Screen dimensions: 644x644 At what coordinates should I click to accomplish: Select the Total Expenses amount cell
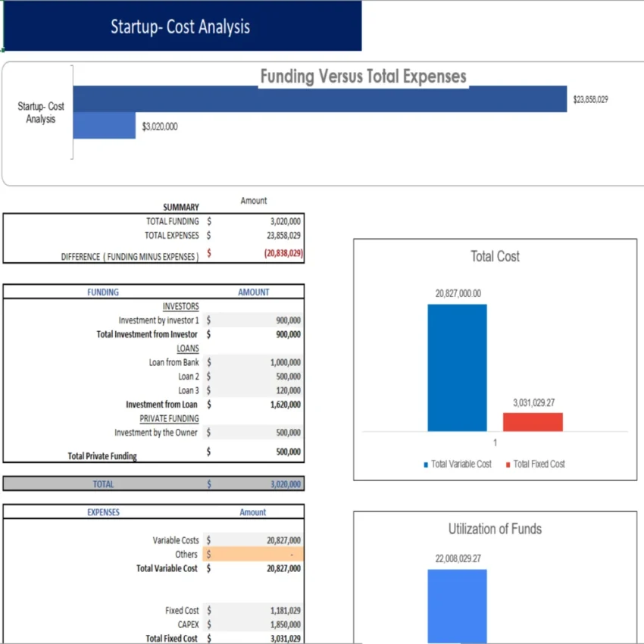coord(261,236)
